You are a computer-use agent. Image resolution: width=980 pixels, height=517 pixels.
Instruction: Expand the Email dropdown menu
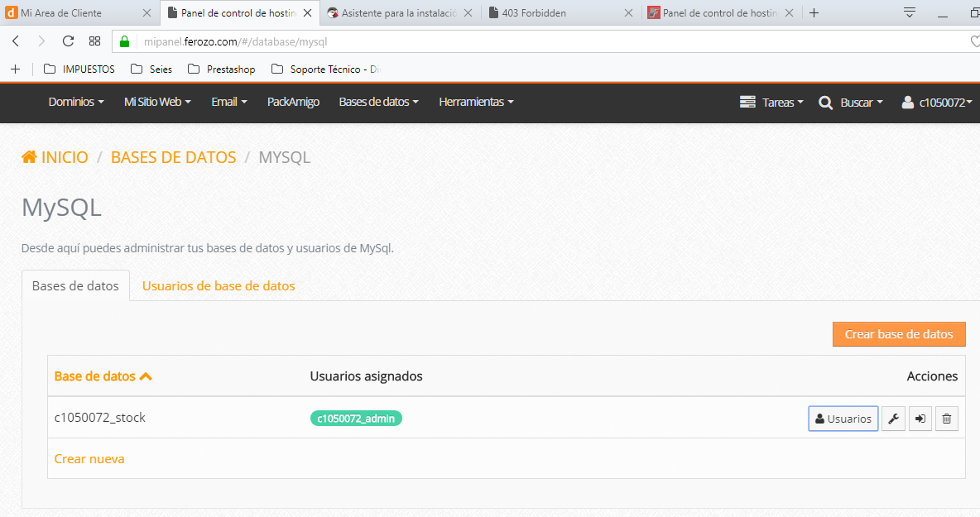[229, 102]
